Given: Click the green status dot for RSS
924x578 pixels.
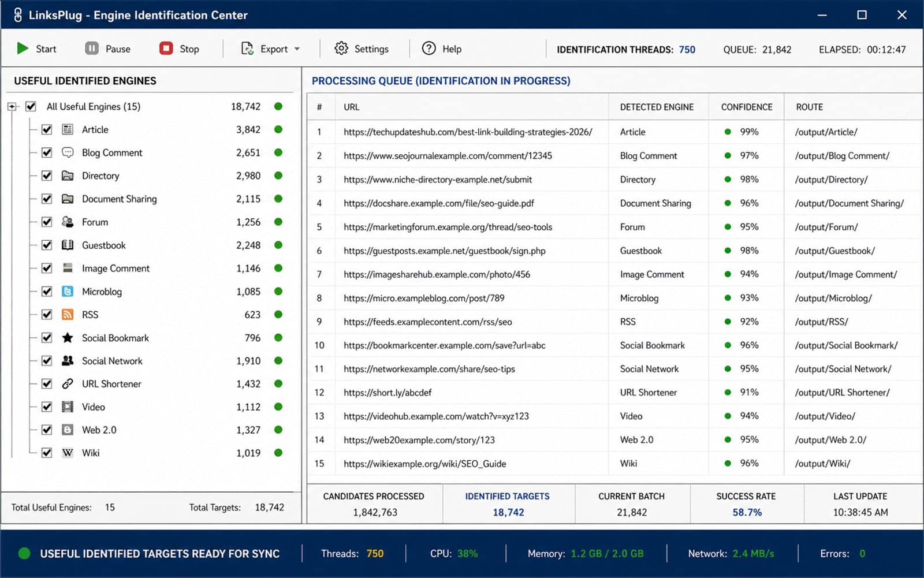Looking at the screenshot, I should click(x=278, y=314).
